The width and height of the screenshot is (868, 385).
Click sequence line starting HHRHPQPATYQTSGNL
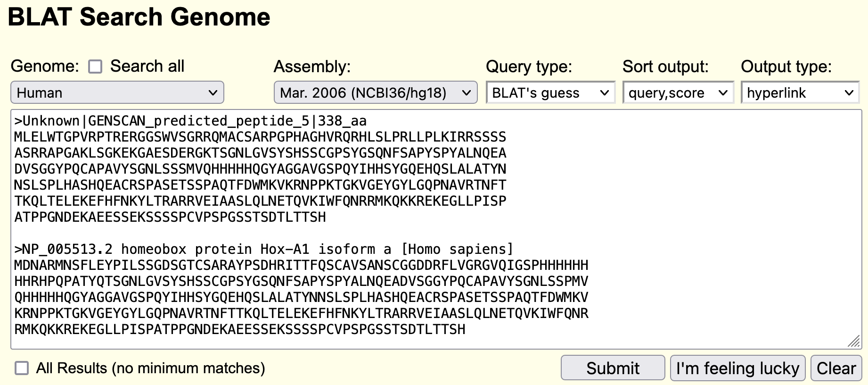[301, 281]
